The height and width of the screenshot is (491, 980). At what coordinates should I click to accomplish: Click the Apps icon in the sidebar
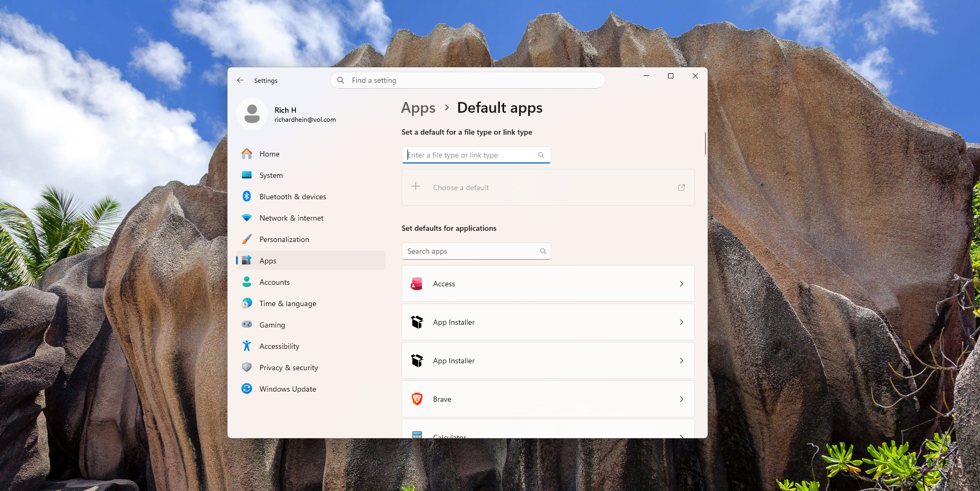point(247,261)
